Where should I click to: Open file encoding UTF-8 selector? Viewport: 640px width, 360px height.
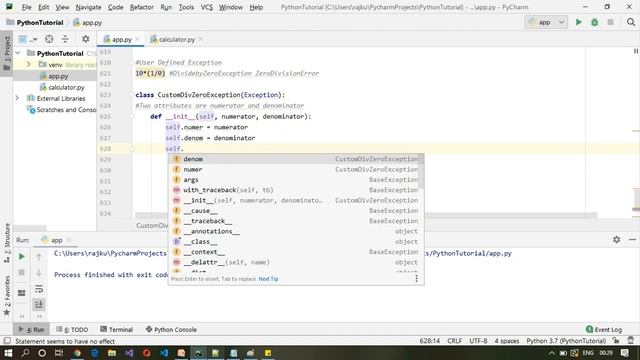pos(478,341)
